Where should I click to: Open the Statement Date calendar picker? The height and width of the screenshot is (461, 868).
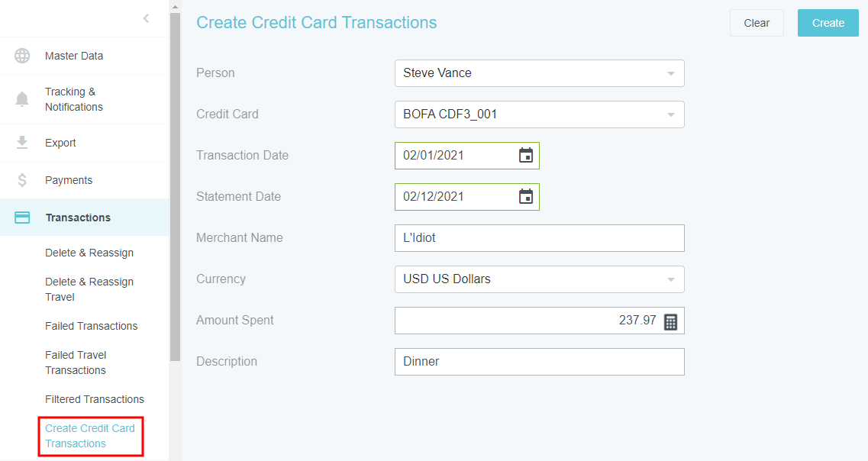coord(526,197)
